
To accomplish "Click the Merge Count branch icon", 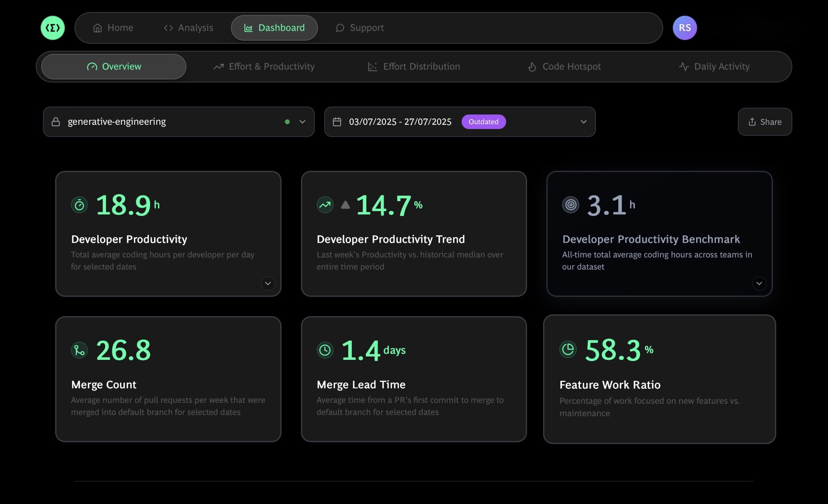I will (79, 350).
